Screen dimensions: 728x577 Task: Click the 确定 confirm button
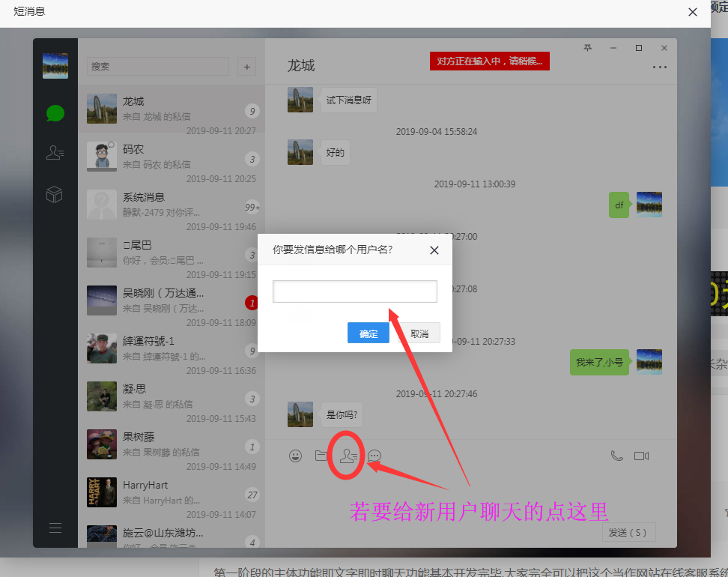click(x=368, y=333)
